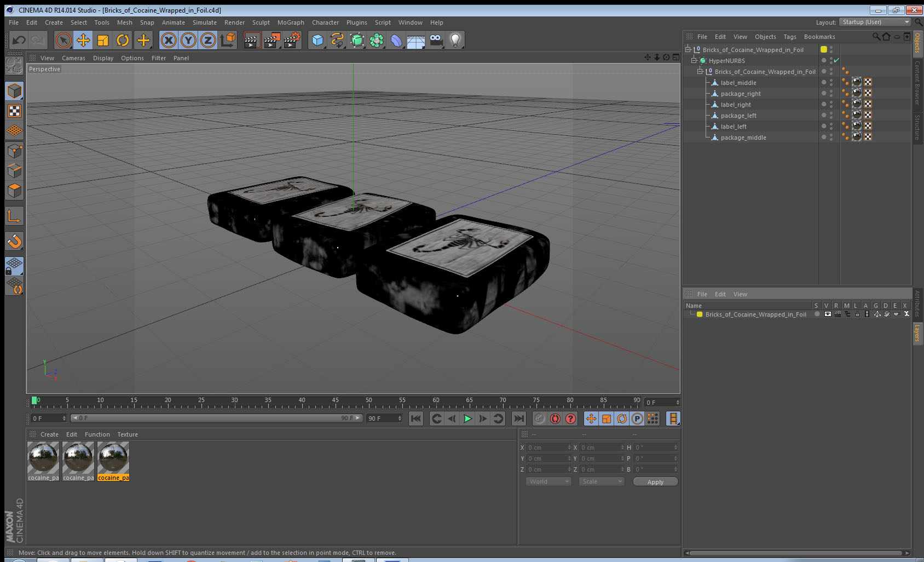Toggle HyperNURBS green enable checkmark
The height and width of the screenshot is (562, 924).
point(836,61)
